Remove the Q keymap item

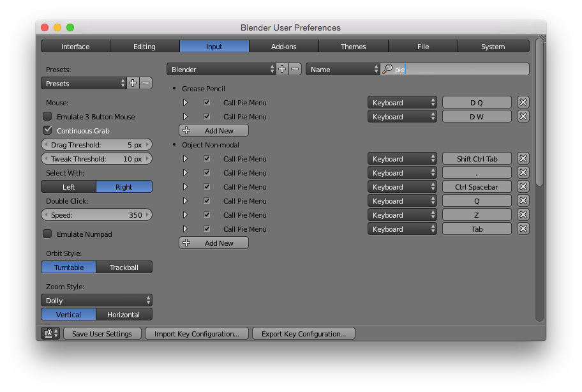pyautogui.click(x=523, y=201)
